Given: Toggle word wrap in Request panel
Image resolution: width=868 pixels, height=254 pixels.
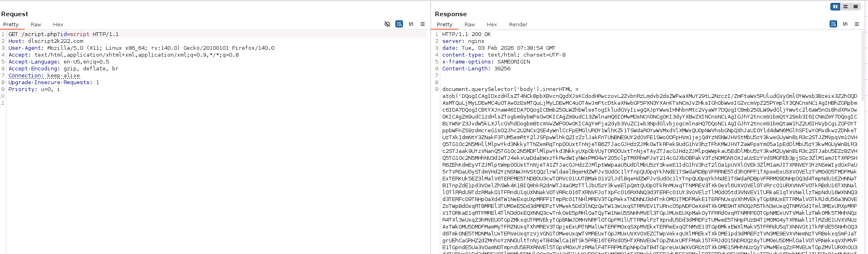Looking at the screenshot, I should [399, 24].
